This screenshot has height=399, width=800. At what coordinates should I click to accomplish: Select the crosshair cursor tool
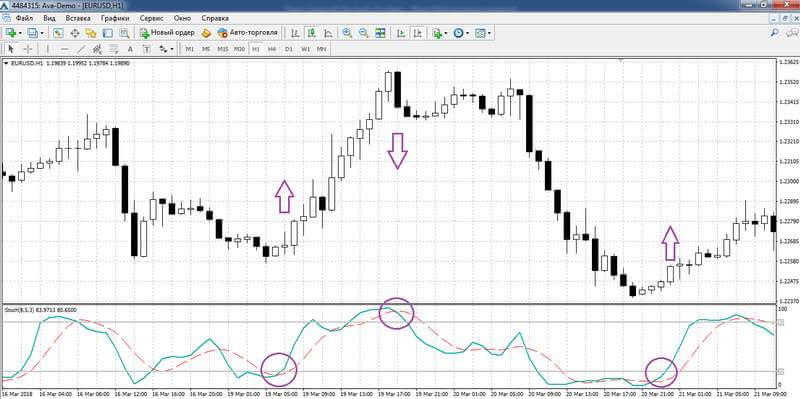click(x=28, y=49)
